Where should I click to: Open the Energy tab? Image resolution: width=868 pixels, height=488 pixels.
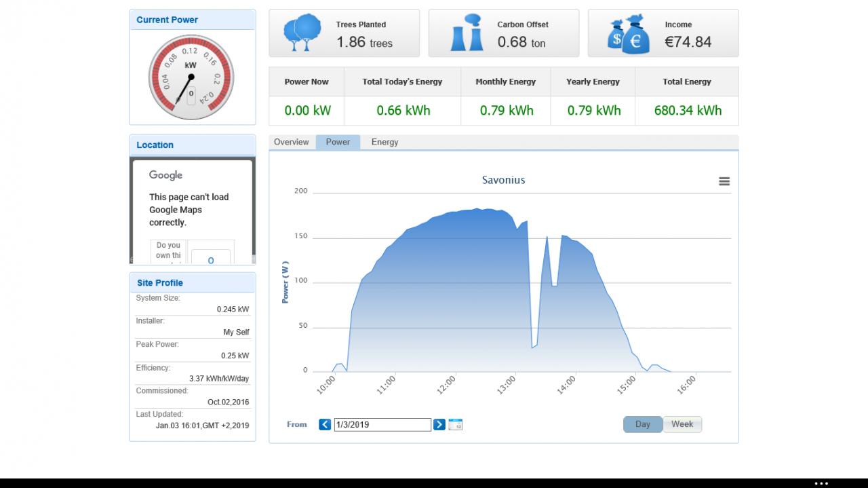pos(384,142)
